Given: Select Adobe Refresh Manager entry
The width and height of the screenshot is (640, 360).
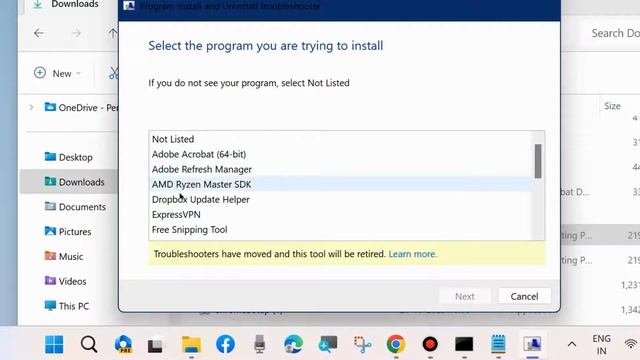Looking at the screenshot, I should [341, 169].
